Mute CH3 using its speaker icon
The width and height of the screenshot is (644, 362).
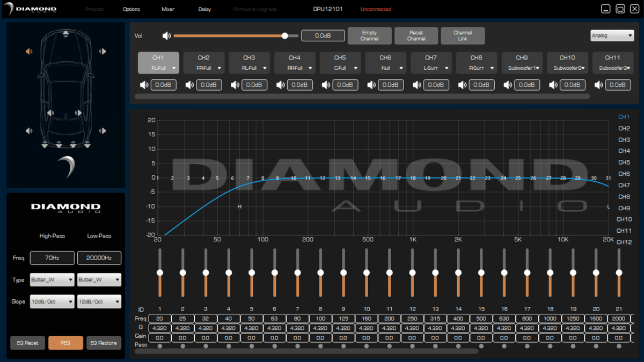[235, 85]
